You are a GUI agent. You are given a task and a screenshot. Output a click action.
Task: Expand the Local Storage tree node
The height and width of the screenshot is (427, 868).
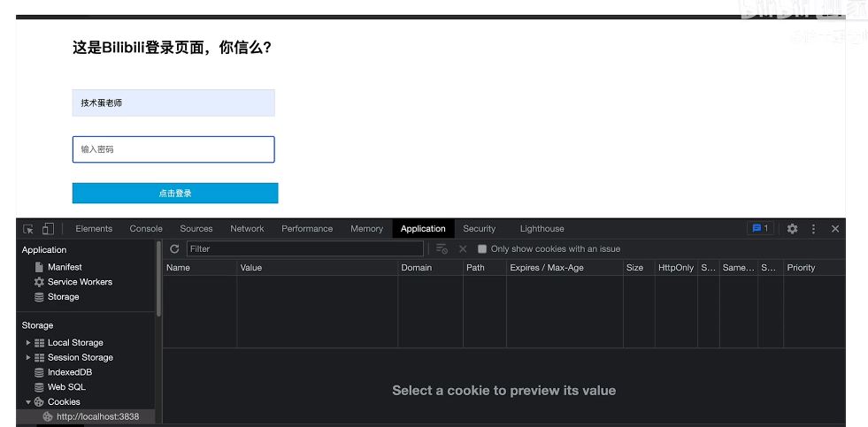click(28, 343)
